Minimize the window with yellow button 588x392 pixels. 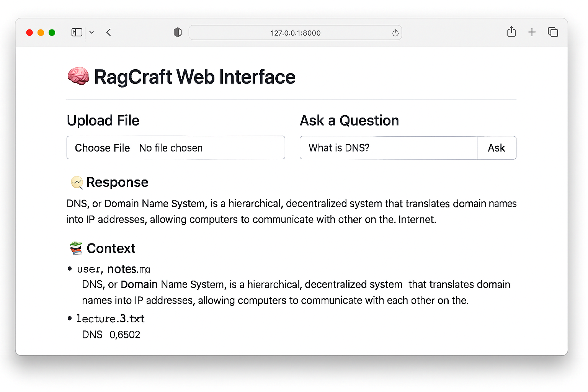[x=41, y=33]
